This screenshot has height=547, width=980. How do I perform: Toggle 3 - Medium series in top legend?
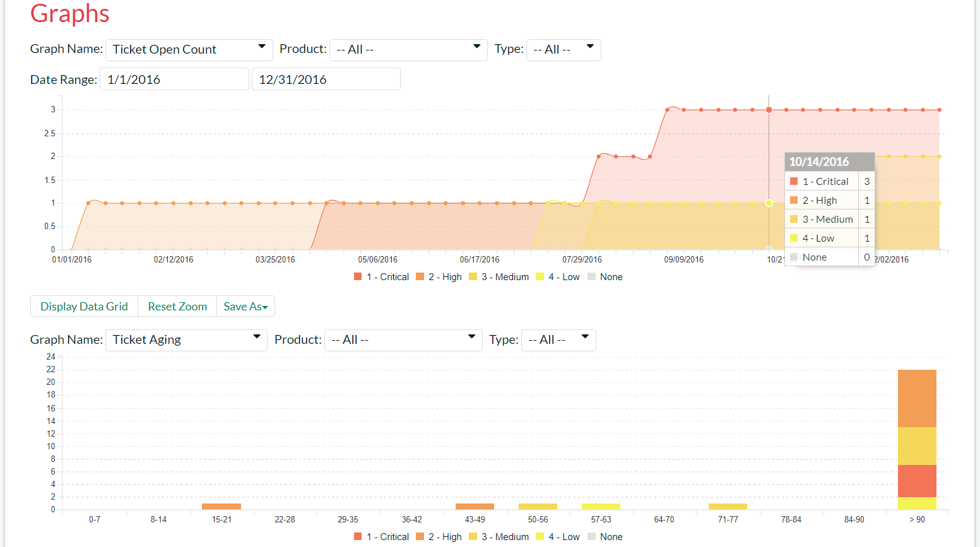(499, 277)
